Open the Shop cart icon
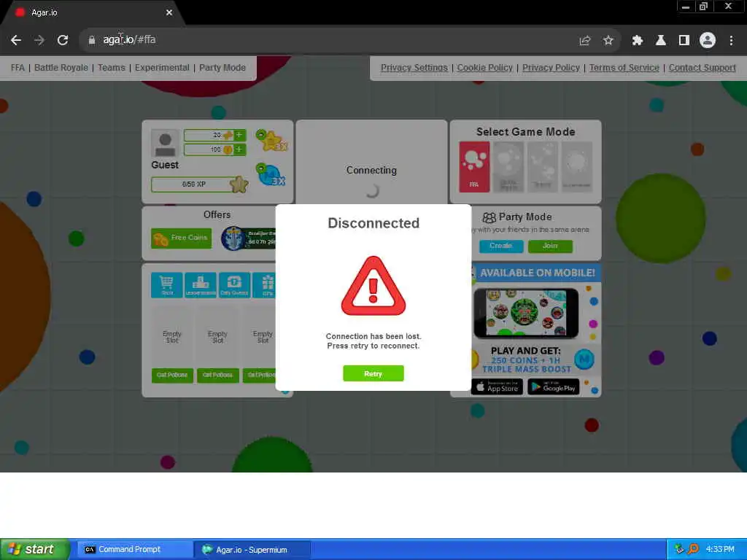The height and width of the screenshot is (560, 747). pyautogui.click(x=167, y=285)
